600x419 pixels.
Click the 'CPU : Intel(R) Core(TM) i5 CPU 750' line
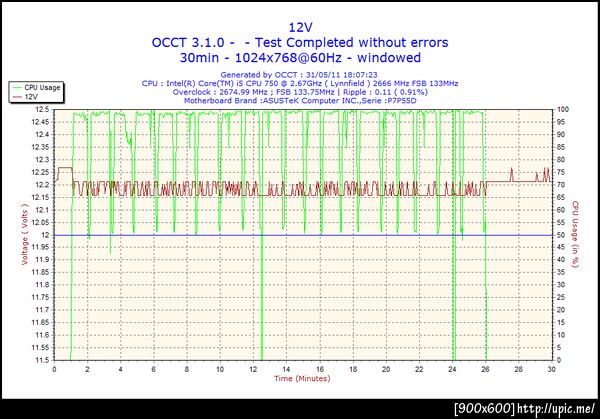tap(300, 83)
